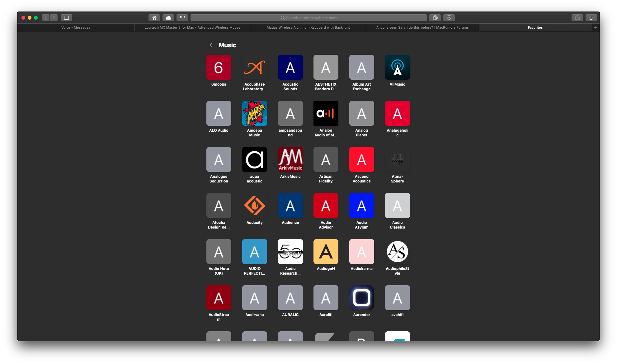The image size is (617, 364).
Task: Open the Audience favorite
Action: tap(290, 206)
